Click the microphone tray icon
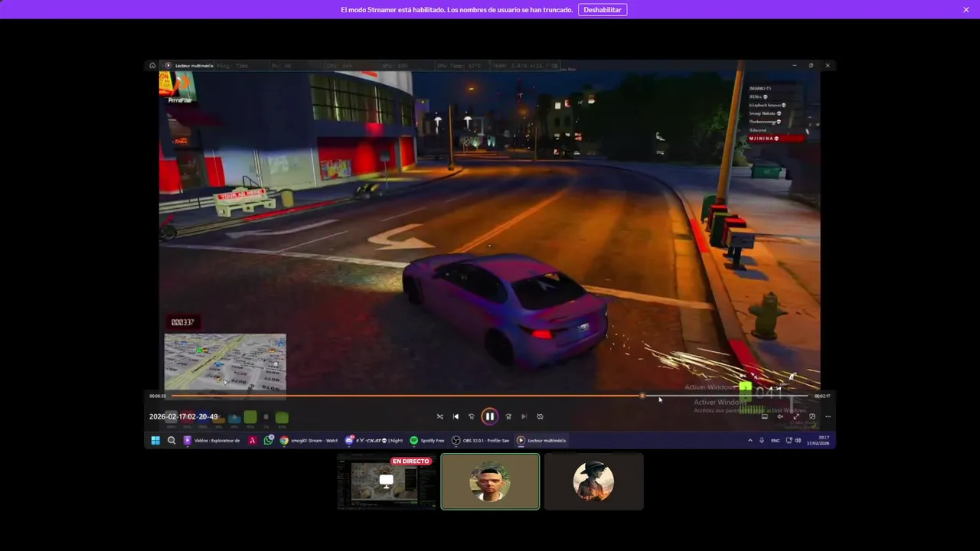980x551 pixels. [x=761, y=440]
